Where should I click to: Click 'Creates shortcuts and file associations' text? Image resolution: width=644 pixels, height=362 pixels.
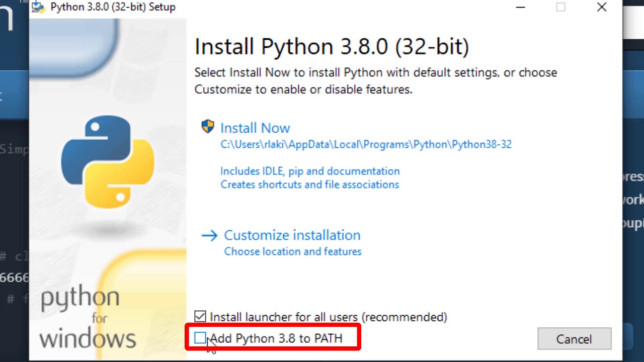[x=309, y=185]
